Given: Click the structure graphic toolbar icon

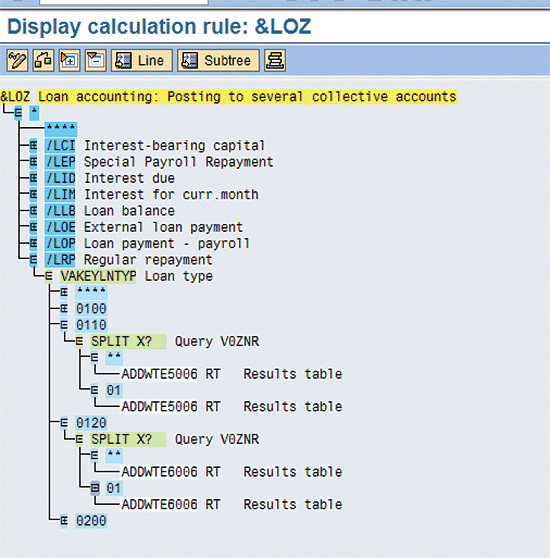Looking at the screenshot, I should click(43, 60).
